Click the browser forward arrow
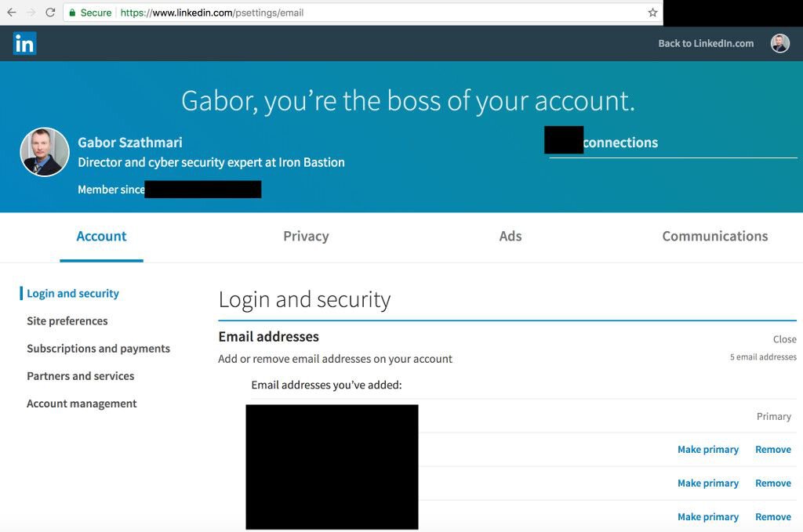The height and width of the screenshot is (532, 803). (31, 13)
